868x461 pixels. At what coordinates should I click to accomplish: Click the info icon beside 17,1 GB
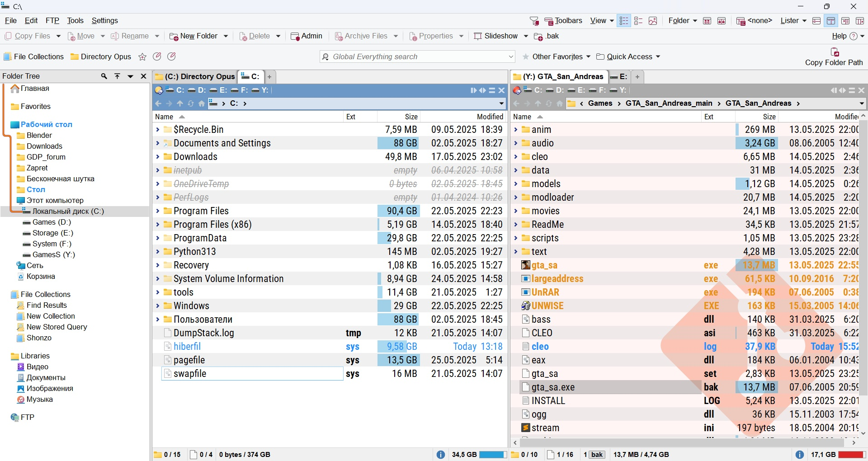tap(800, 455)
